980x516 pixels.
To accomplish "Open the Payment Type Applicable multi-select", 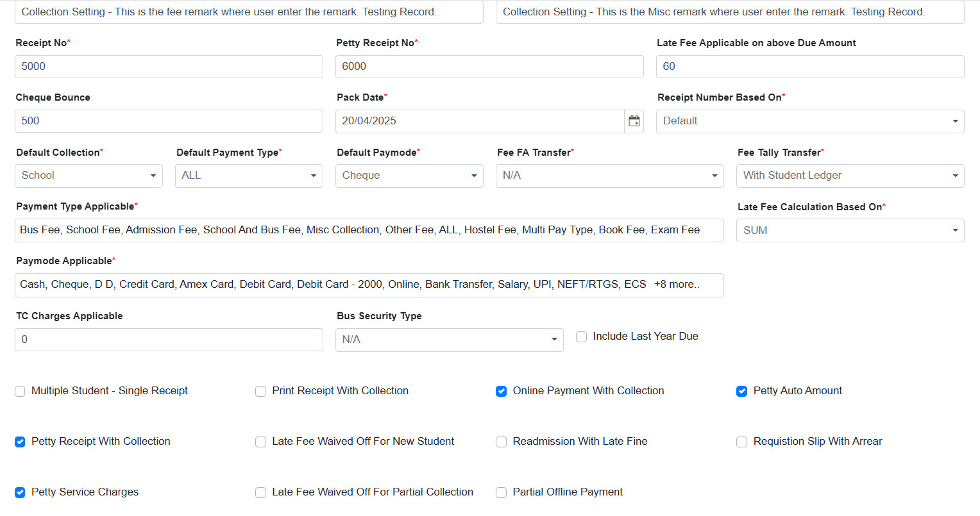I will click(369, 230).
